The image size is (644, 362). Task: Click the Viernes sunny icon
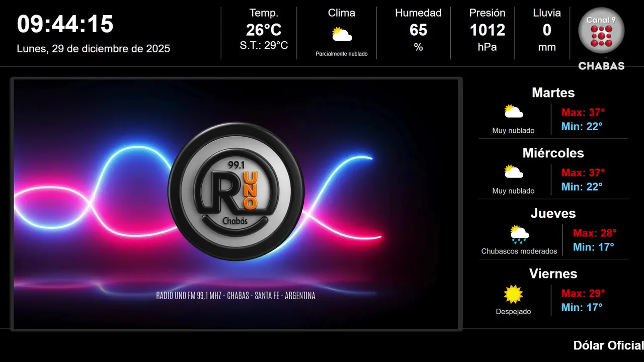coord(514,294)
